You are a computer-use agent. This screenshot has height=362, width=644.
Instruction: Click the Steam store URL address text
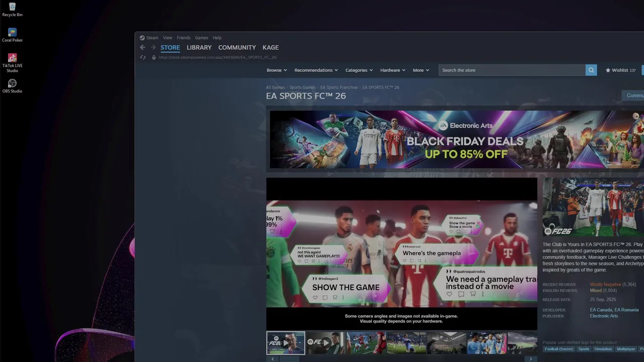click(218, 57)
